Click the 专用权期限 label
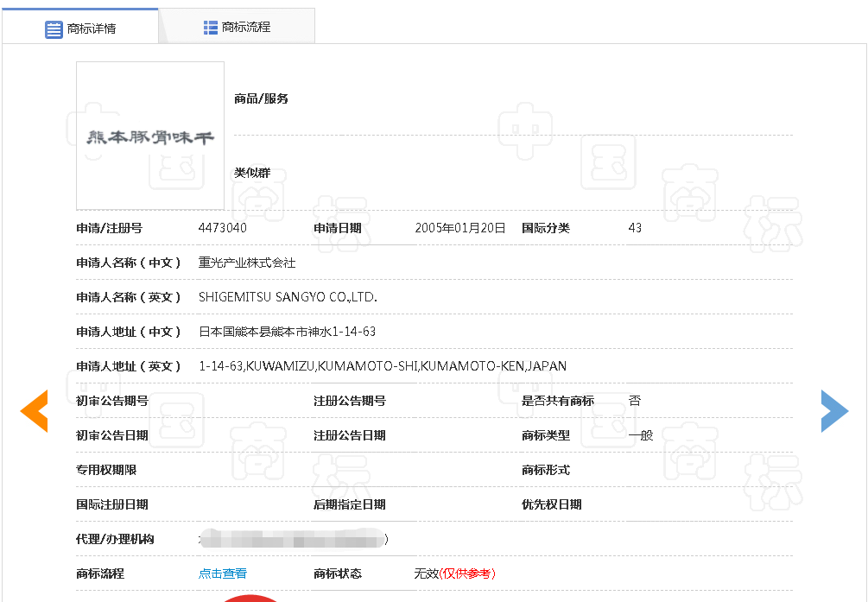The height and width of the screenshot is (602, 868). 105,470
